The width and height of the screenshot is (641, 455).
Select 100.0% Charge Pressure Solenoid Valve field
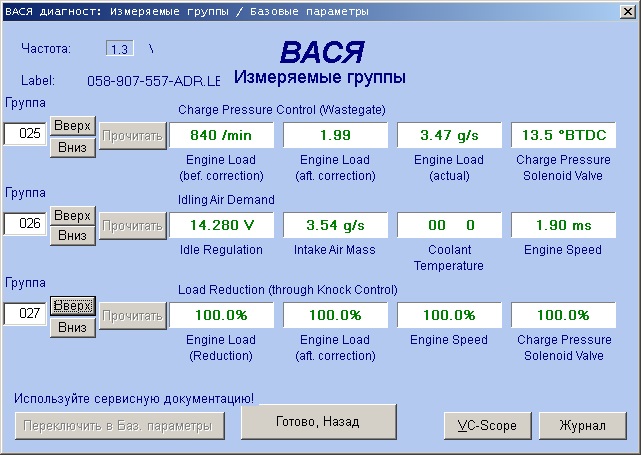[x=563, y=315]
